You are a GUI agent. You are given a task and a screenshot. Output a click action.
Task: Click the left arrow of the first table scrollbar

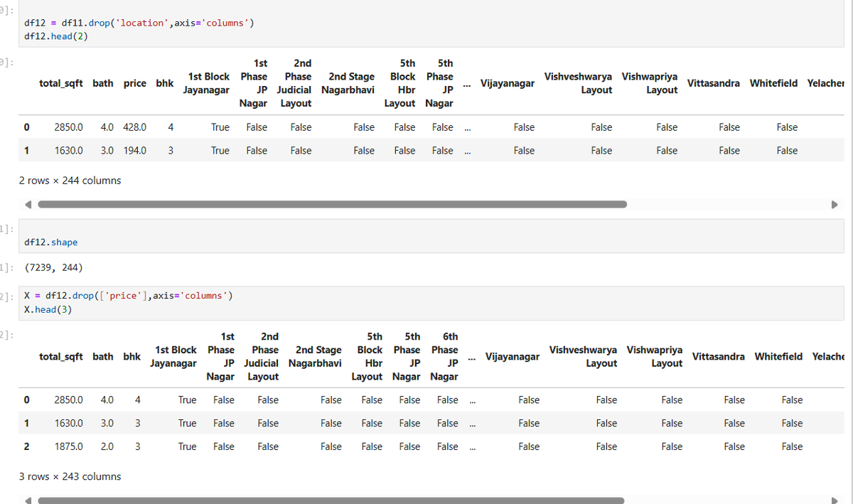pyautogui.click(x=28, y=204)
